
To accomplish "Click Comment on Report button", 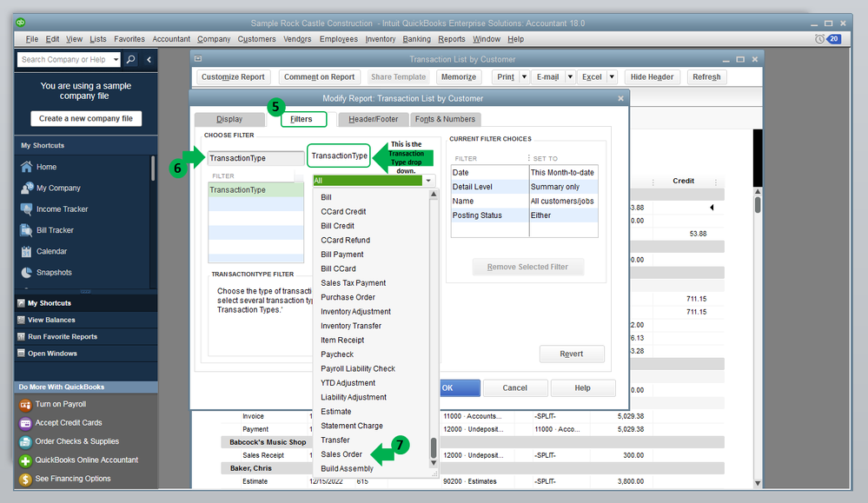I will 320,77.
